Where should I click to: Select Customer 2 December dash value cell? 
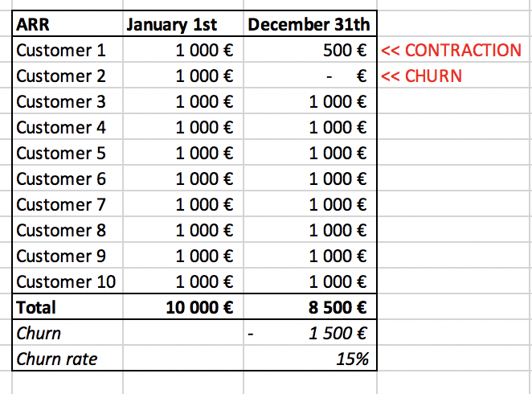coord(310,76)
